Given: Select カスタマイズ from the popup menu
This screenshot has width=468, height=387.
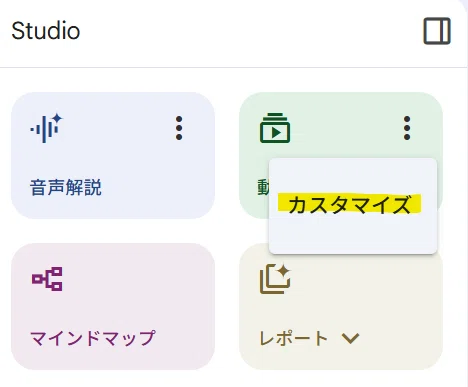Looking at the screenshot, I should pos(349,204).
